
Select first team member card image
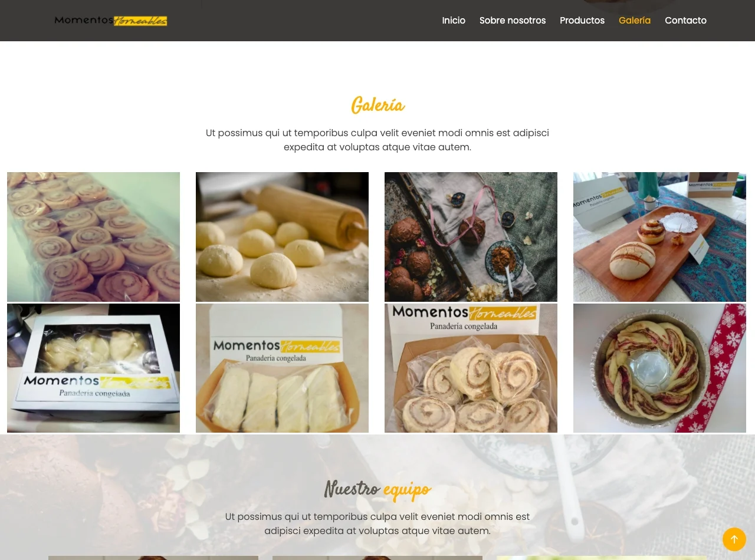point(153,558)
